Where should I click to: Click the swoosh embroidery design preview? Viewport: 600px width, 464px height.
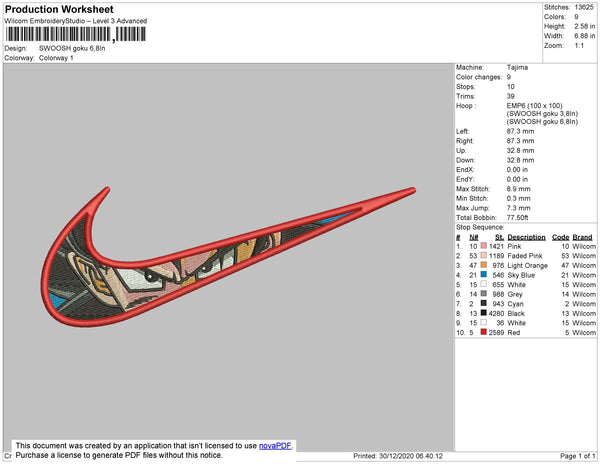tap(228, 257)
